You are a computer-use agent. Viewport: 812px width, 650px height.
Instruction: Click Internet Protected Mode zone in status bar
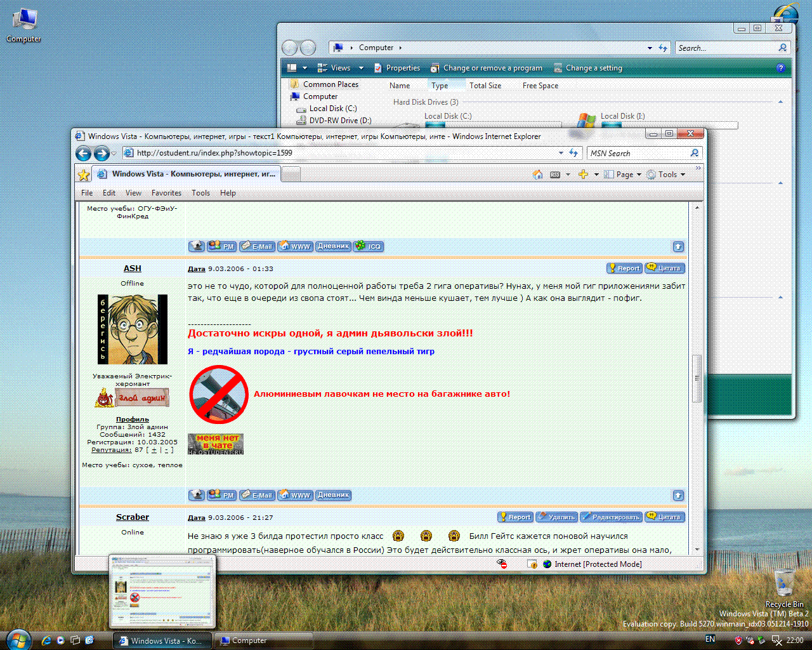(592, 564)
